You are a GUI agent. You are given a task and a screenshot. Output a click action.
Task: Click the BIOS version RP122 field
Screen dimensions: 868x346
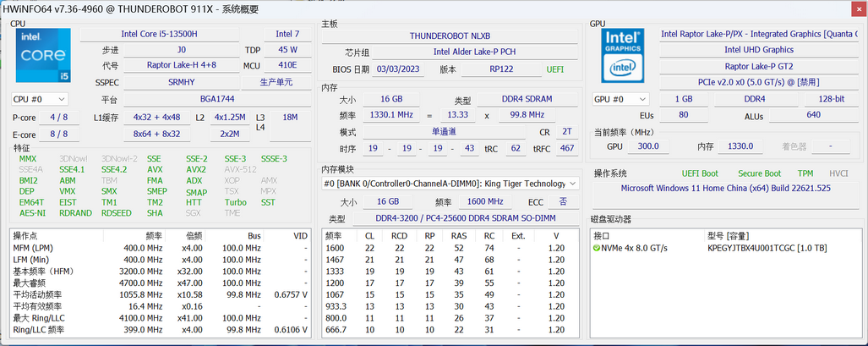pos(500,69)
